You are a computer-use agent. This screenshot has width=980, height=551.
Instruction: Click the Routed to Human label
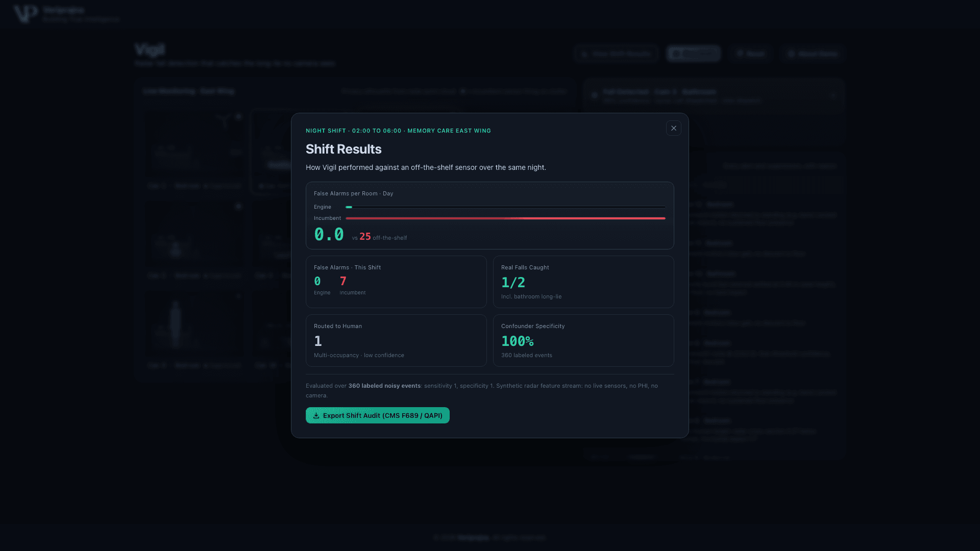(x=338, y=326)
